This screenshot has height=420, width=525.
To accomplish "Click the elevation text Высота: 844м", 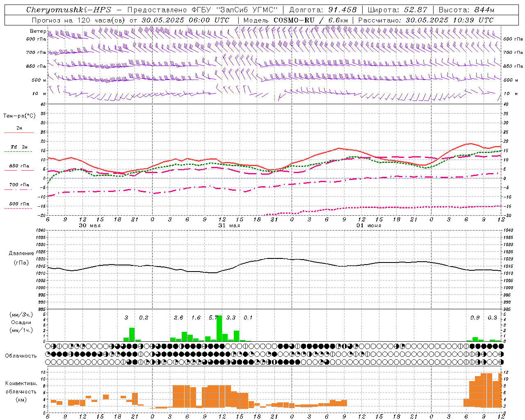I will click(x=466, y=10).
